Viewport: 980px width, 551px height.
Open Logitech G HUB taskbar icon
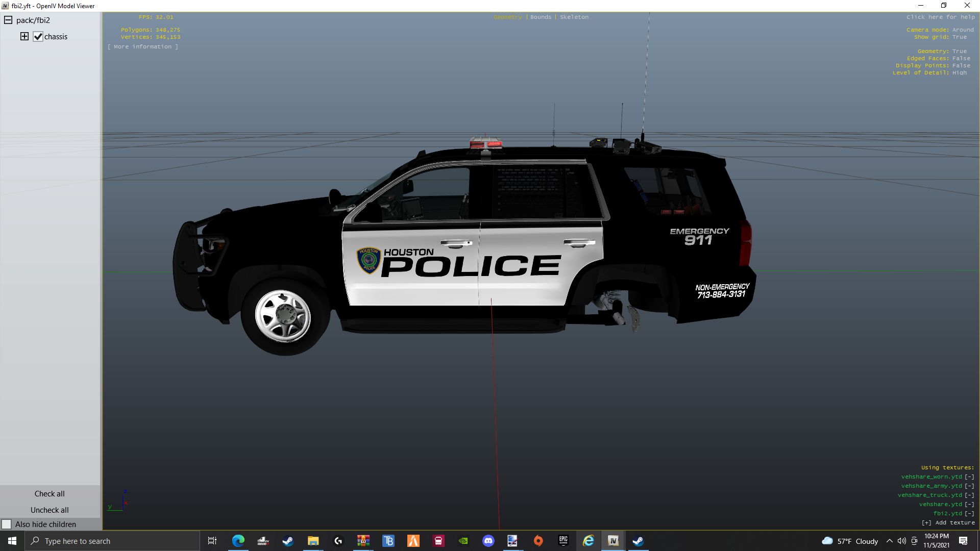338,541
